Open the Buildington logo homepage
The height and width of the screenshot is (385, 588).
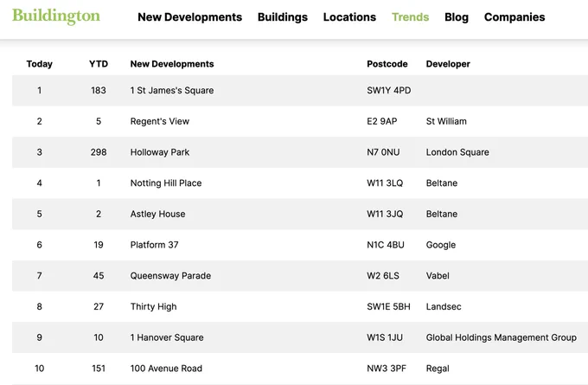click(56, 16)
